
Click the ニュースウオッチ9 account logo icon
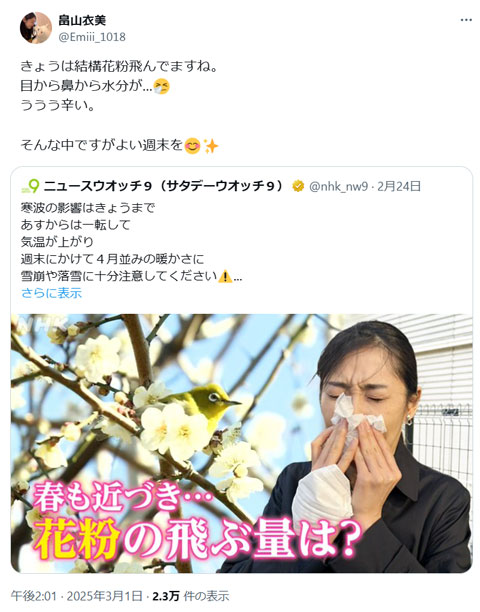(30, 186)
